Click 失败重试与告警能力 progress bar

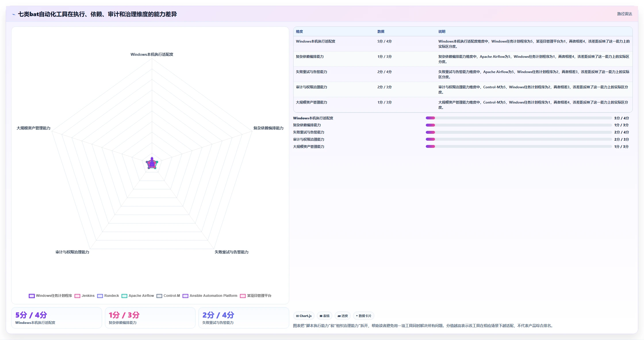(519, 132)
